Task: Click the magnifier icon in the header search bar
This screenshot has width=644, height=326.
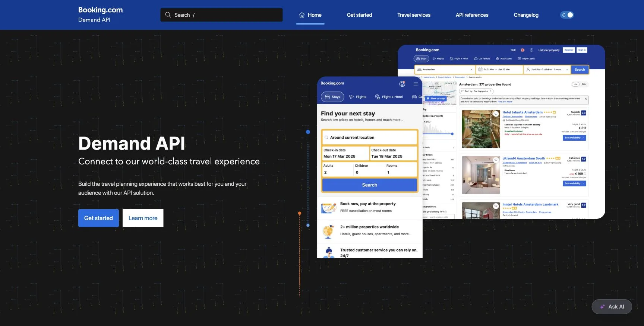Action: click(168, 15)
